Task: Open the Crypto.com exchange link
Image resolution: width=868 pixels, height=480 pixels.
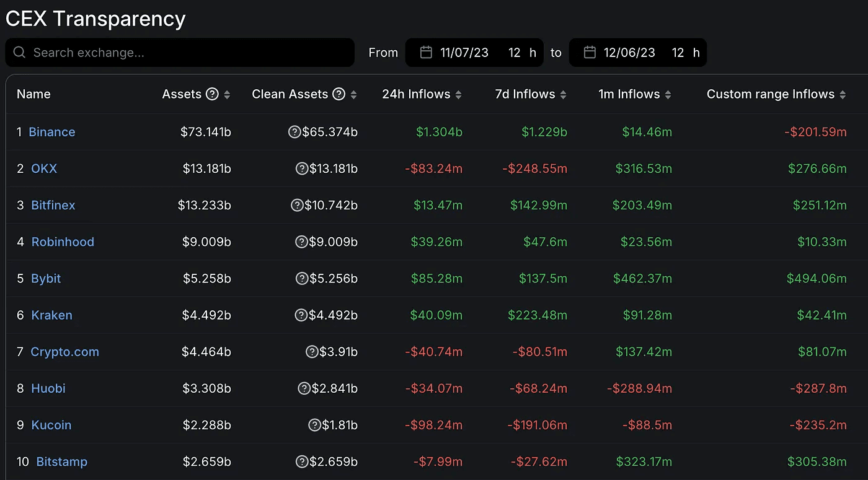Action: tap(64, 352)
